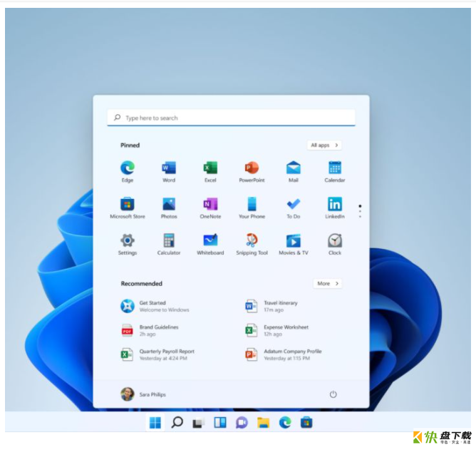Open the Edge pinned app

pyautogui.click(x=128, y=171)
